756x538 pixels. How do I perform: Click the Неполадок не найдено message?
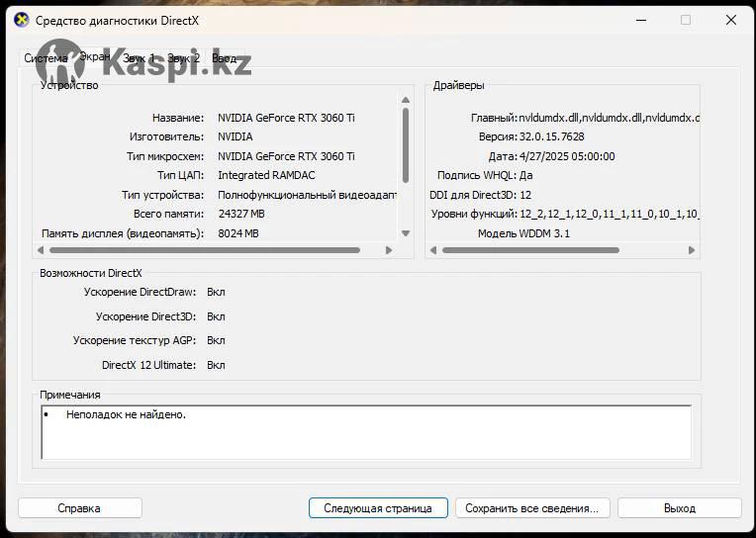tap(126, 414)
